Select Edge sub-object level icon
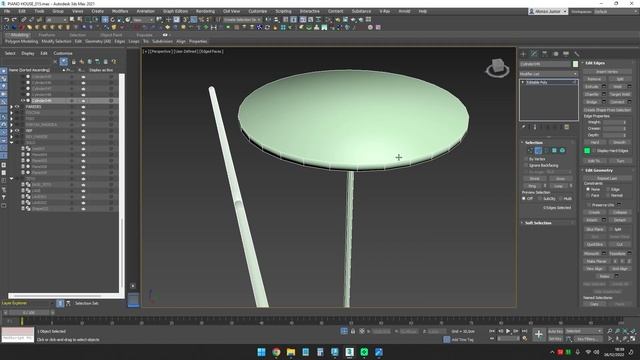Image resolution: width=640 pixels, height=360 pixels. tap(538, 151)
